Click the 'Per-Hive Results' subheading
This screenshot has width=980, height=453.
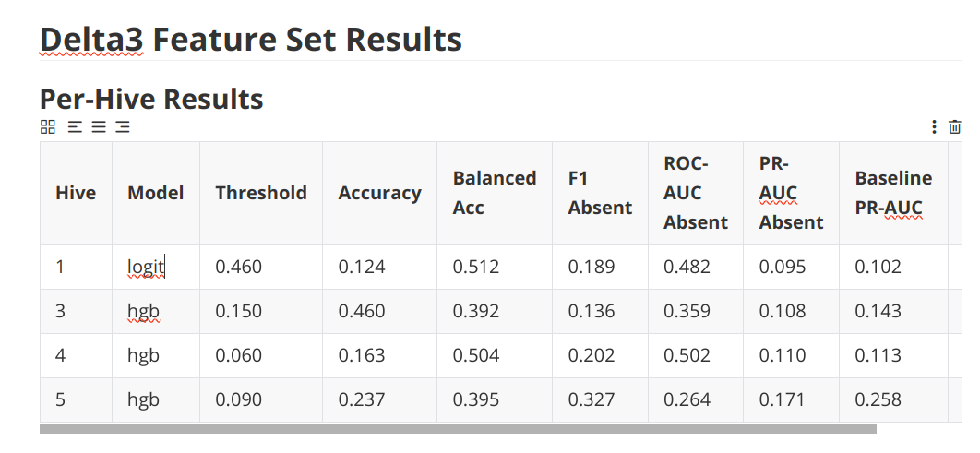point(151,99)
